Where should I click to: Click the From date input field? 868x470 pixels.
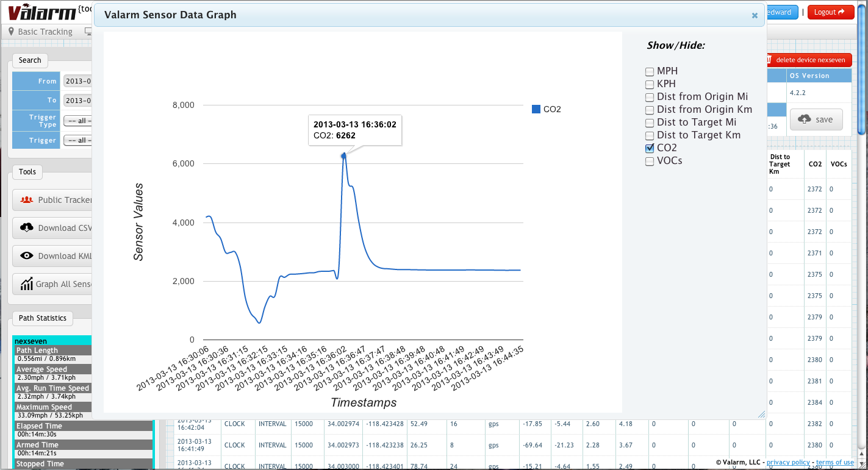78,80
